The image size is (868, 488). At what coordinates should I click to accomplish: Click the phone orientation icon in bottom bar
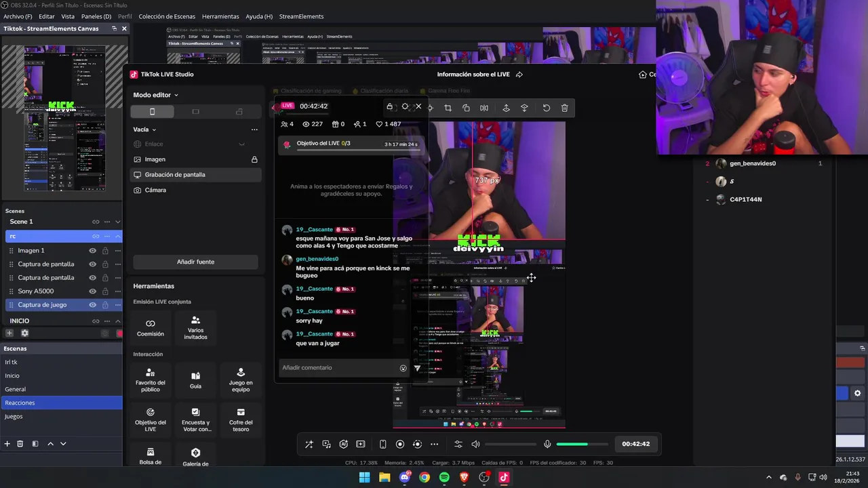[382, 444]
